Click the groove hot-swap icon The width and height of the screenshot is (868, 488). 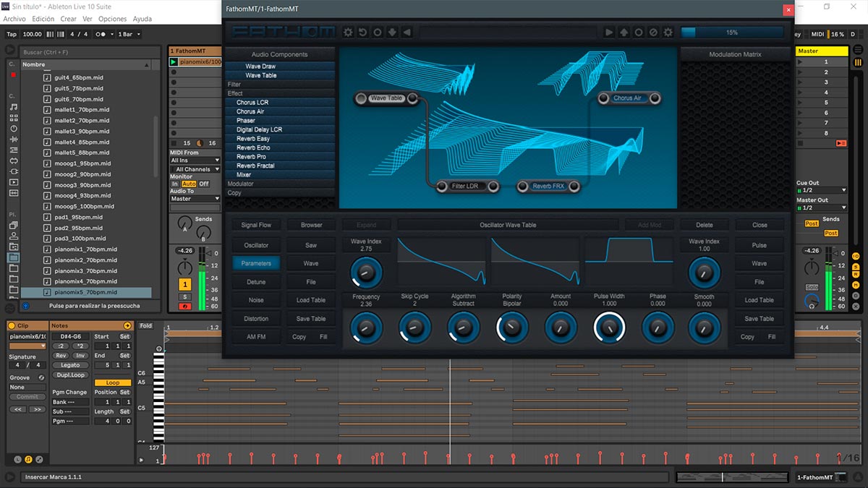click(41, 377)
